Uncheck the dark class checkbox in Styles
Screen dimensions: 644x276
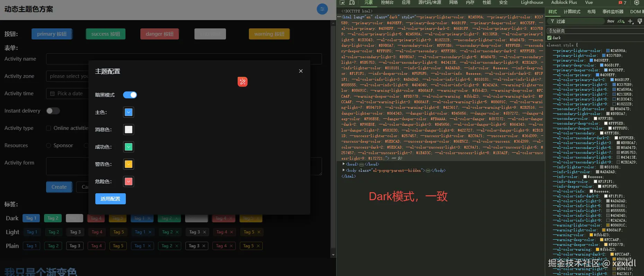point(549,38)
